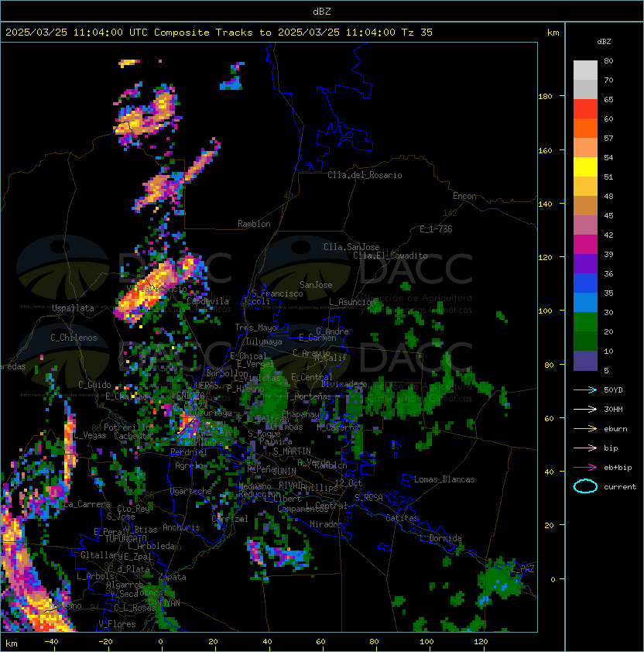Click the Carrizal map label
Viewport: 644px width, 652px height.
[230, 519]
